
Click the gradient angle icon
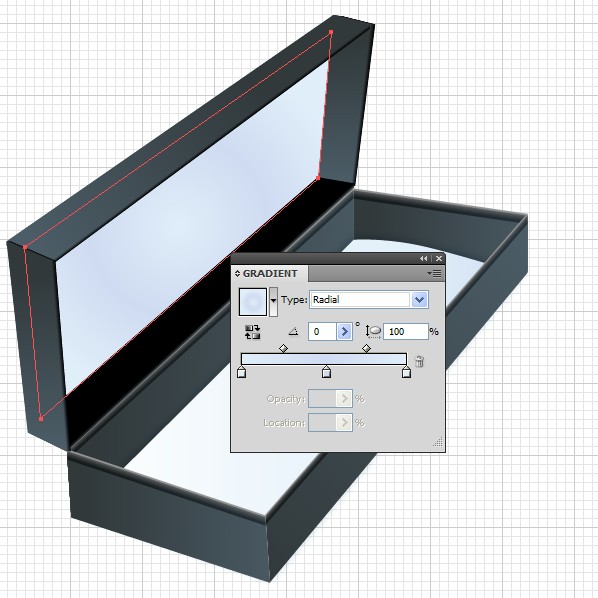[x=293, y=331]
